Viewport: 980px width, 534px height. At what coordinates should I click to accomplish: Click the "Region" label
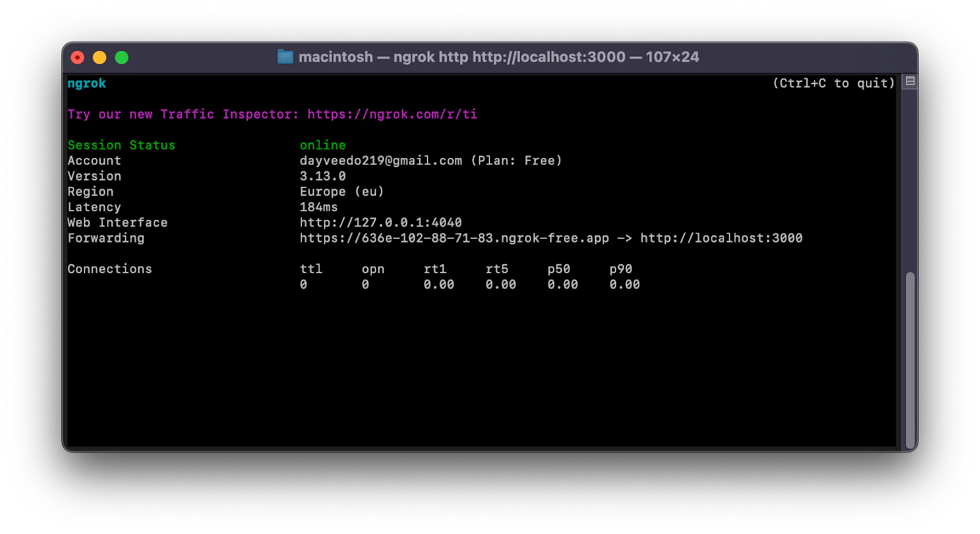click(91, 192)
